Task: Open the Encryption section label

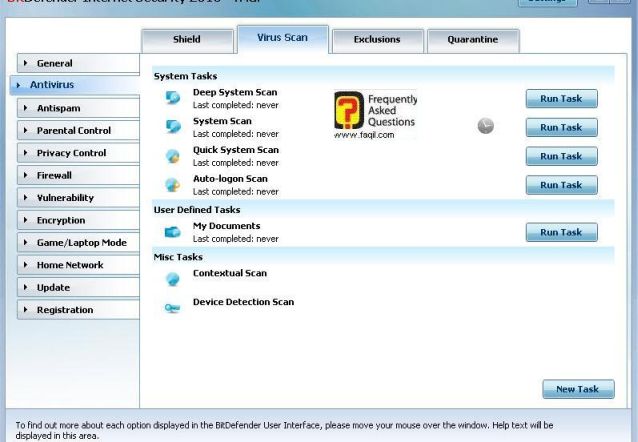Action: (61, 220)
